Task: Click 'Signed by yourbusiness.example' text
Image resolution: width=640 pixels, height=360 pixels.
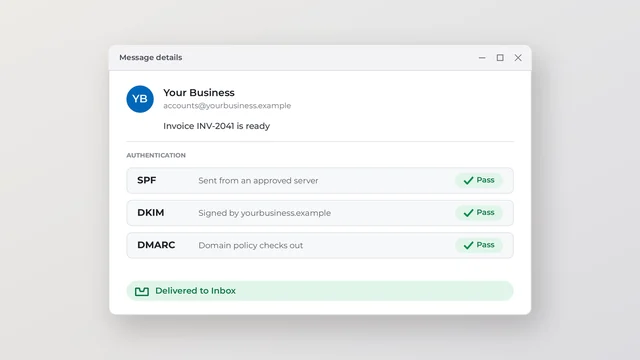Action: pos(264,213)
